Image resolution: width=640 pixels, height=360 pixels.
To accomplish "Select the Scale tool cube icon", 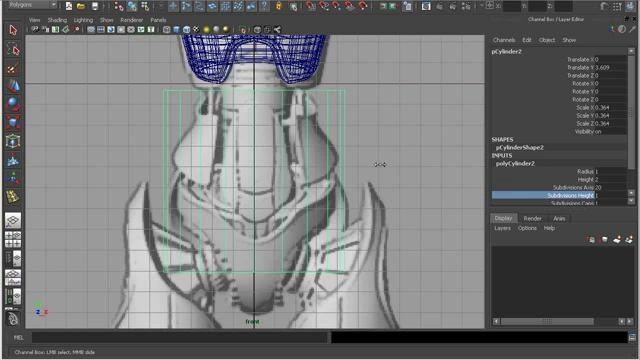I will point(13,122).
